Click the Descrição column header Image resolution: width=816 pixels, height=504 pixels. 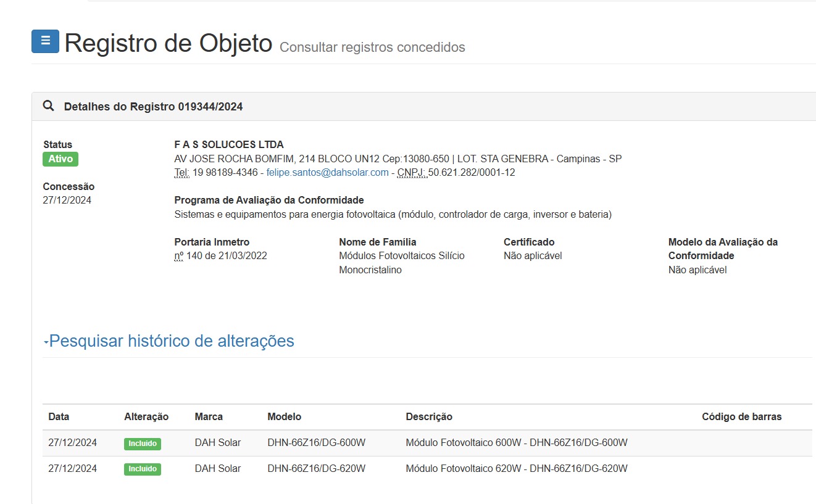point(429,417)
